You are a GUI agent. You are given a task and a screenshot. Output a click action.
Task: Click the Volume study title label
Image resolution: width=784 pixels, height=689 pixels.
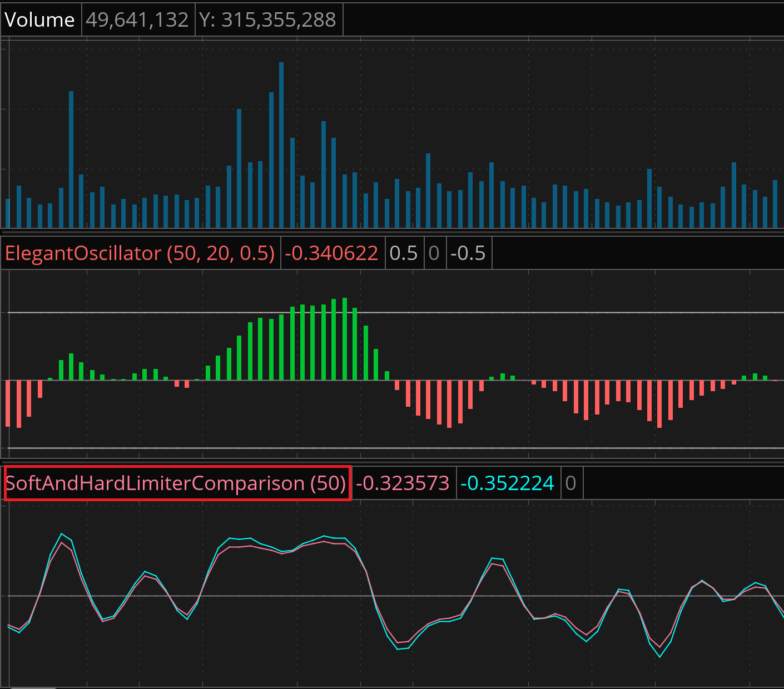[40, 20]
